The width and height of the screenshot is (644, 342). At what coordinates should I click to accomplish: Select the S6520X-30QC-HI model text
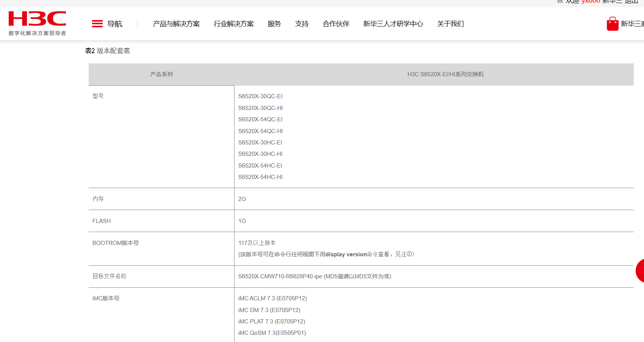coord(261,108)
